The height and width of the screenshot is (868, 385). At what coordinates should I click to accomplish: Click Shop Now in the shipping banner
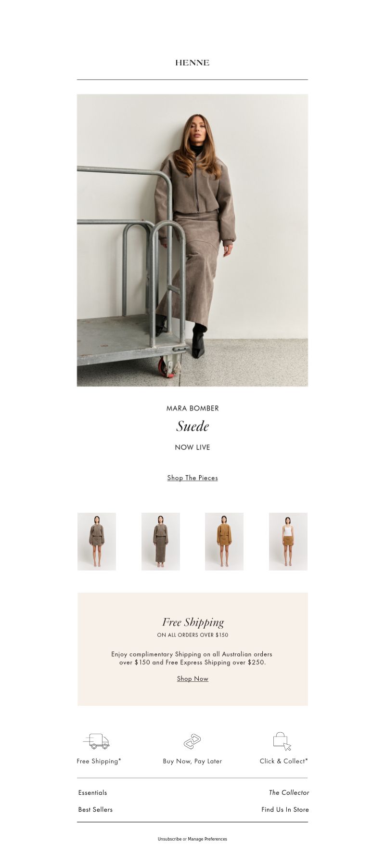pos(192,679)
